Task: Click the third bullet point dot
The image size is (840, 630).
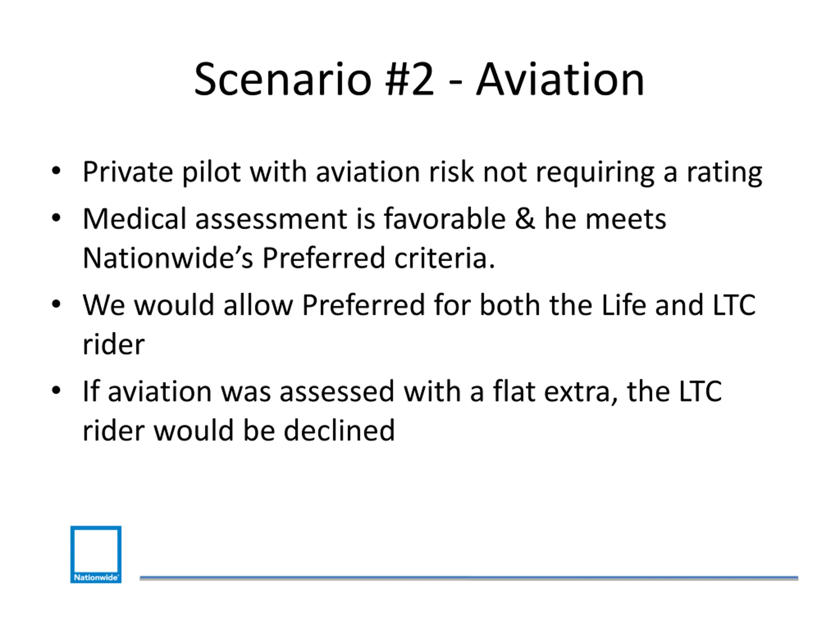Action: [x=56, y=304]
